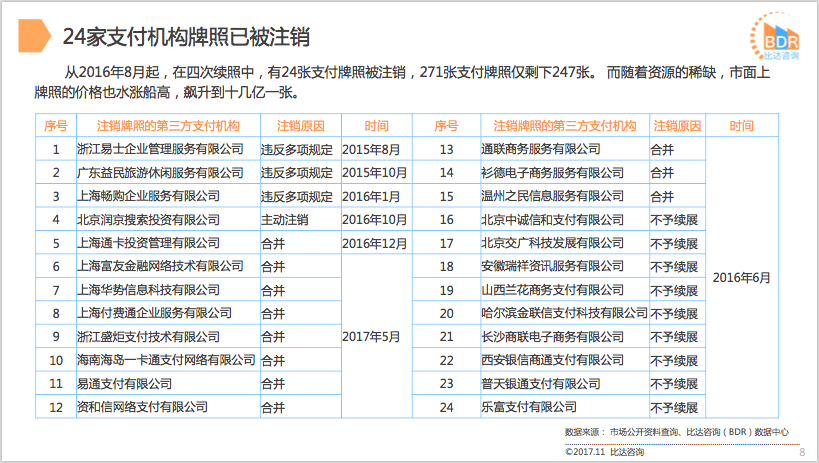Select the 2016年12月 date cell
Screen dimensions: 819x463
[375, 244]
